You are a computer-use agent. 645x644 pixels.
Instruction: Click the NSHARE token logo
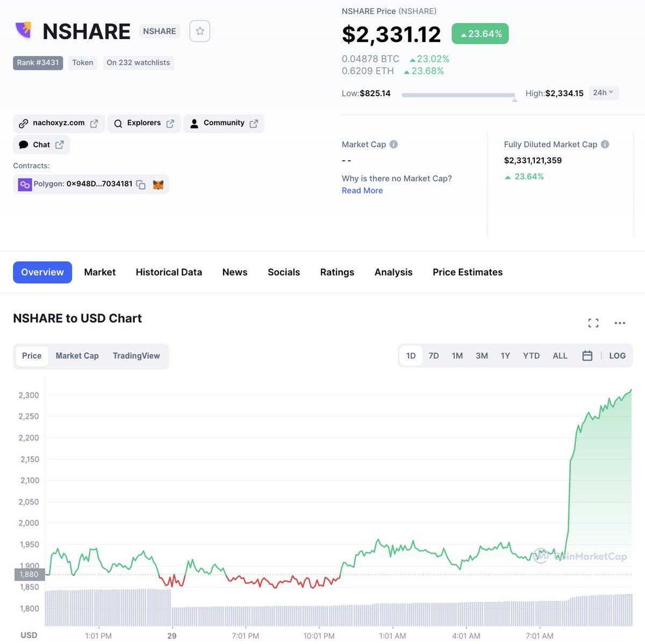point(24,30)
